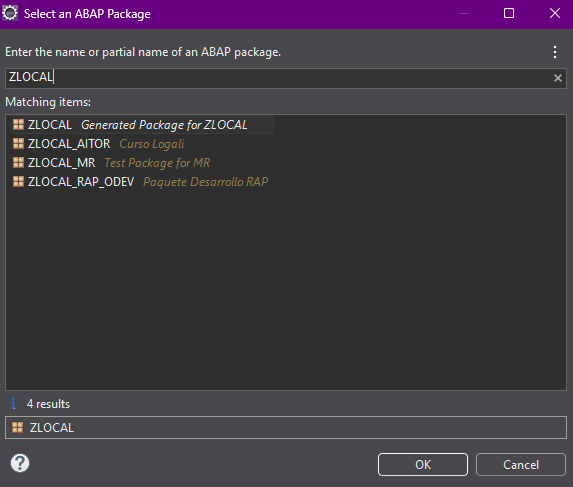
Task: Close the Select an ABAP Package dialog
Action: coord(555,14)
